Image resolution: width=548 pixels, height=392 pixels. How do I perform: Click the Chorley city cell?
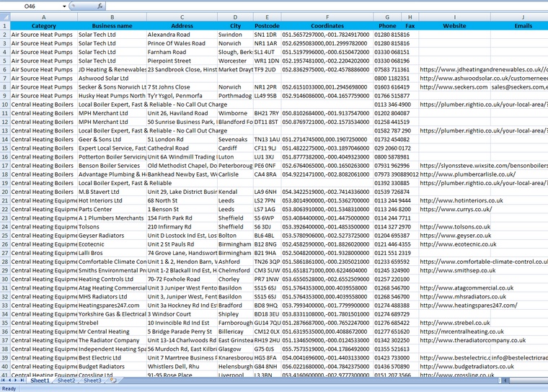point(235,279)
